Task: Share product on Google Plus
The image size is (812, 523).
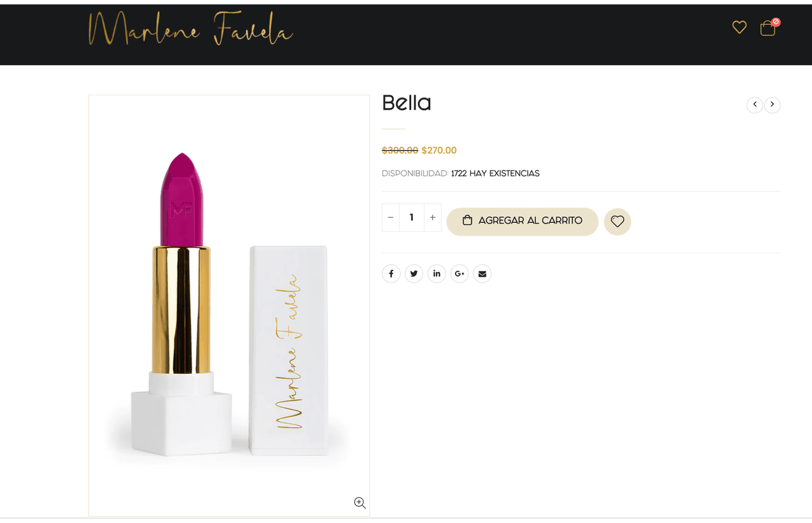Action: [460, 274]
